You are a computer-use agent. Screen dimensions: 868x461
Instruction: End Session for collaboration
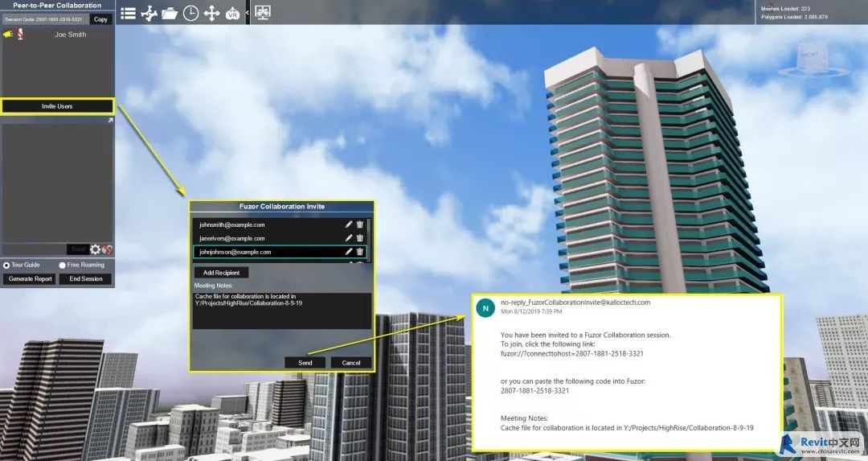tap(86, 278)
